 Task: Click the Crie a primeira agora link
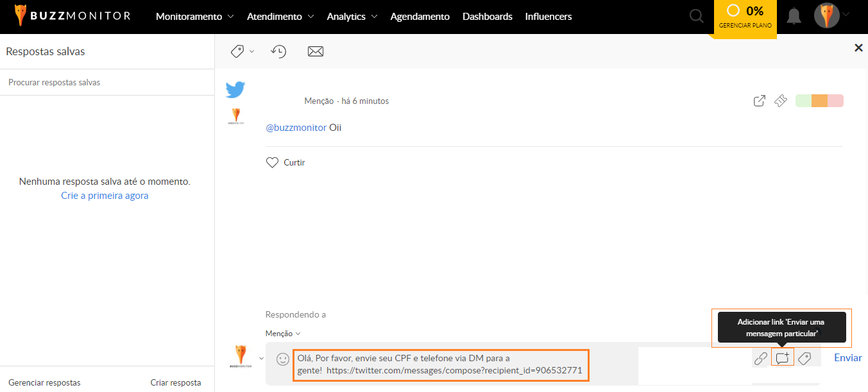105,196
